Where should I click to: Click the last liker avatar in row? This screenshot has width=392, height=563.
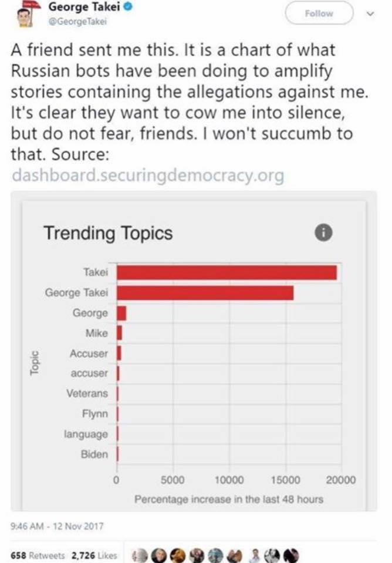[291, 556]
